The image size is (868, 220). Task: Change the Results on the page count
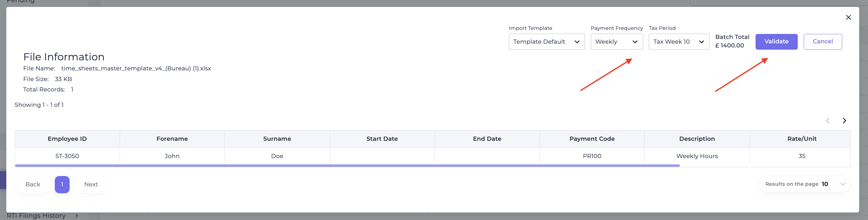coord(804,184)
